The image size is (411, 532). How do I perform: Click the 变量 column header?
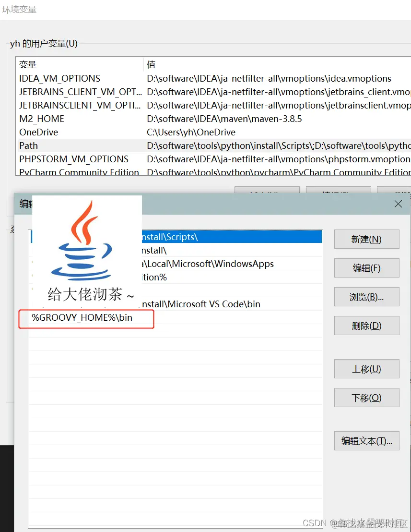(x=80, y=64)
